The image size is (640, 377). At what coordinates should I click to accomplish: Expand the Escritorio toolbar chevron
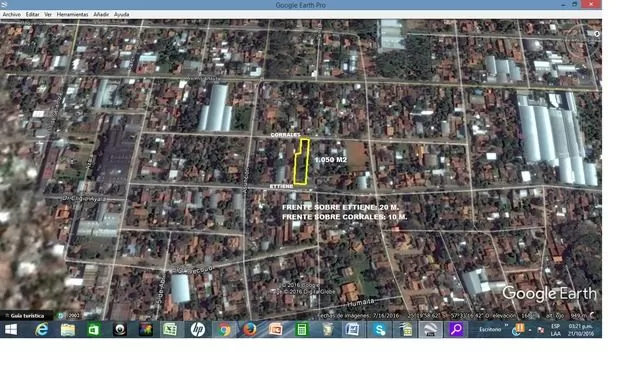tap(507, 326)
